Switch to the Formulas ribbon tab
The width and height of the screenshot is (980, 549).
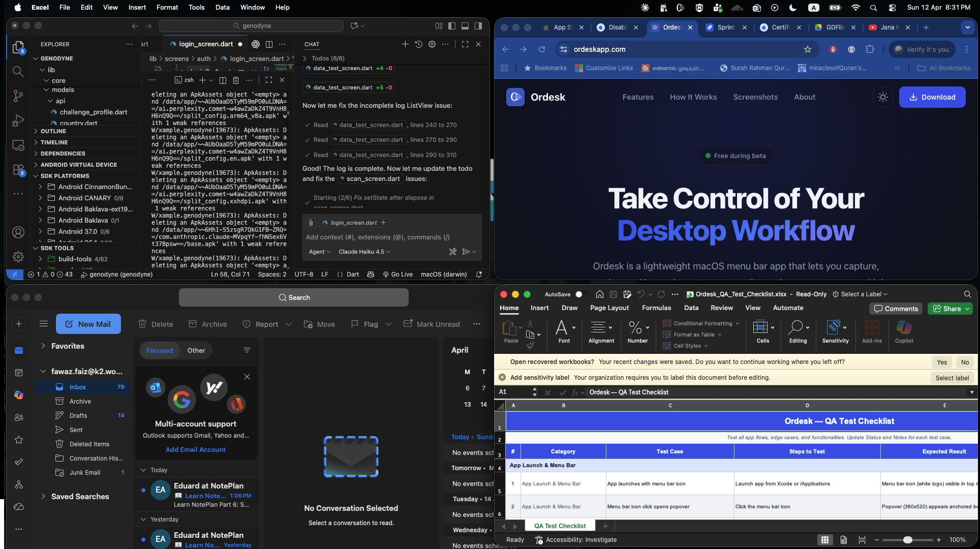point(656,308)
